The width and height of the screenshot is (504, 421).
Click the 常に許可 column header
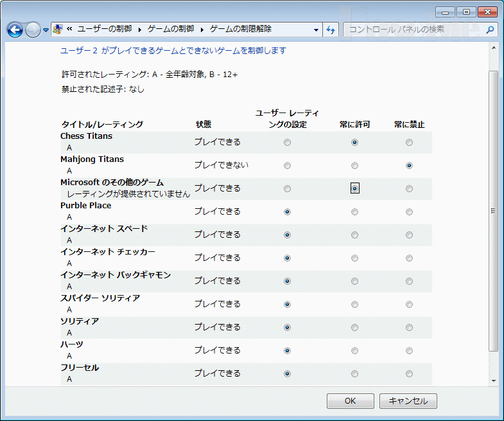[x=355, y=125]
